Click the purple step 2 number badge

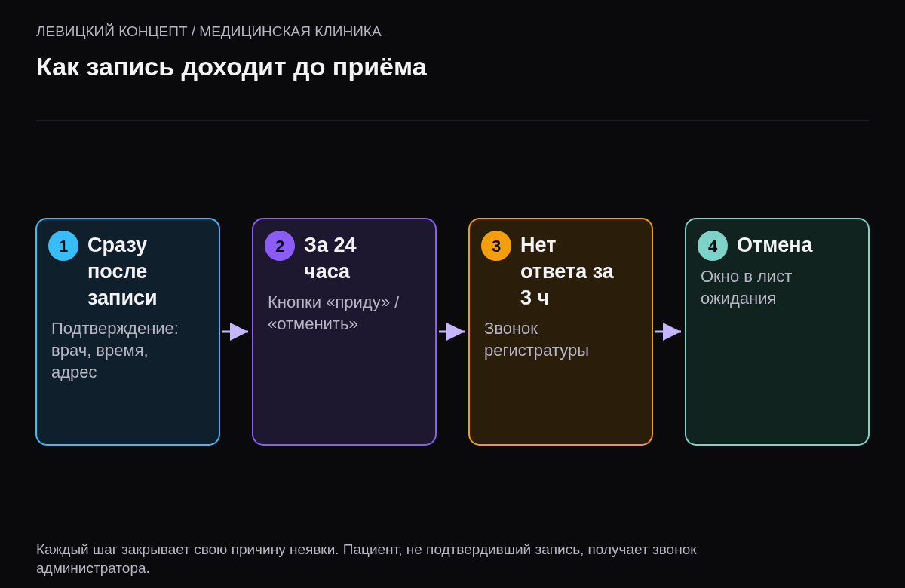280,246
